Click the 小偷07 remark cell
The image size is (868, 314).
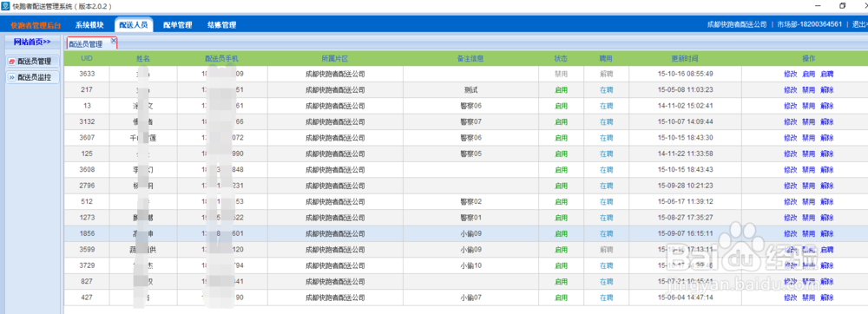coord(470,298)
